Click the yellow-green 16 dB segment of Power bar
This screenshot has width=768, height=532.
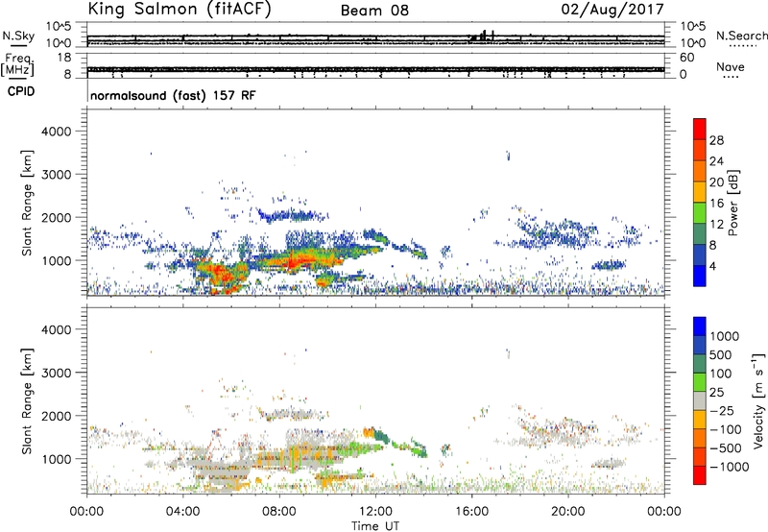pos(700,212)
